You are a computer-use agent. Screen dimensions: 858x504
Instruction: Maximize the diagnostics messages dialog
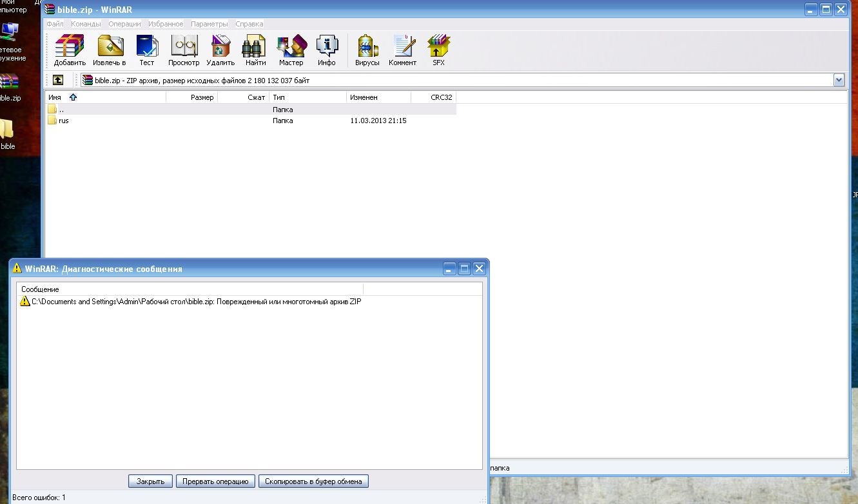pos(464,269)
